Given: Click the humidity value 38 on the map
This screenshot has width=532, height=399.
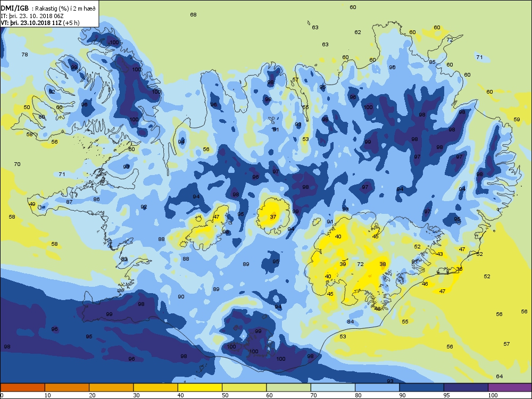Looking at the screenshot, I should pyautogui.click(x=383, y=264).
